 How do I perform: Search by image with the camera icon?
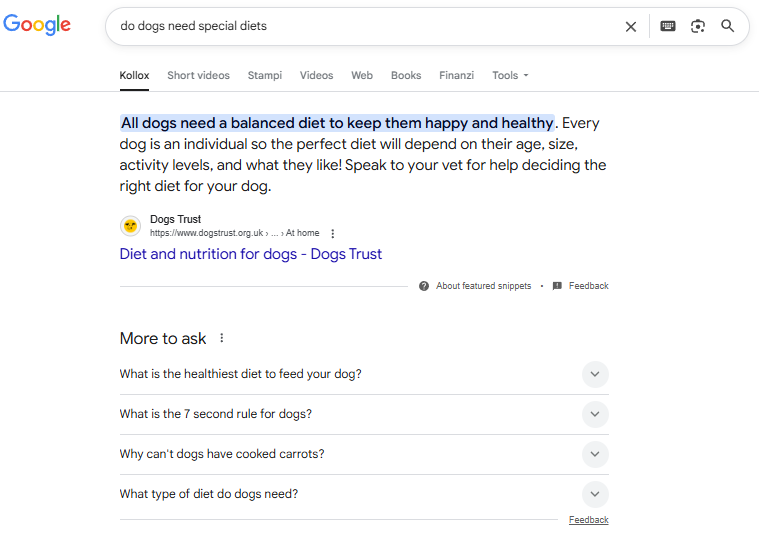(698, 26)
